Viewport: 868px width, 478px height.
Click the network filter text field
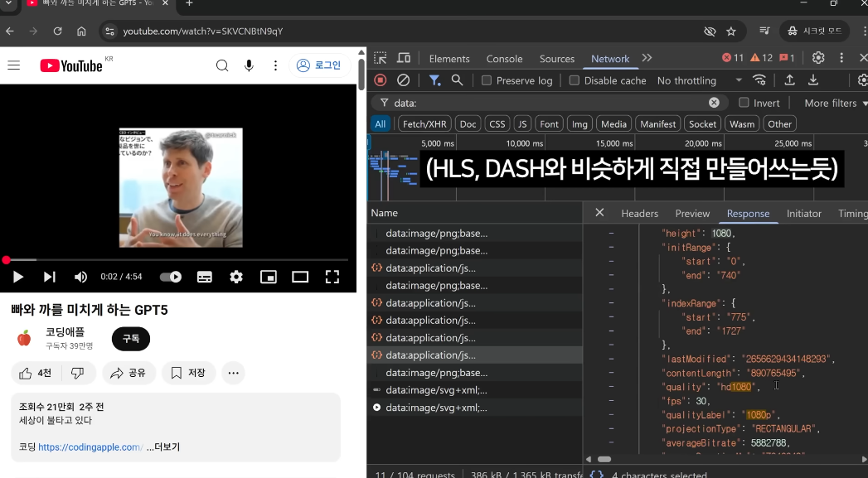(548, 103)
